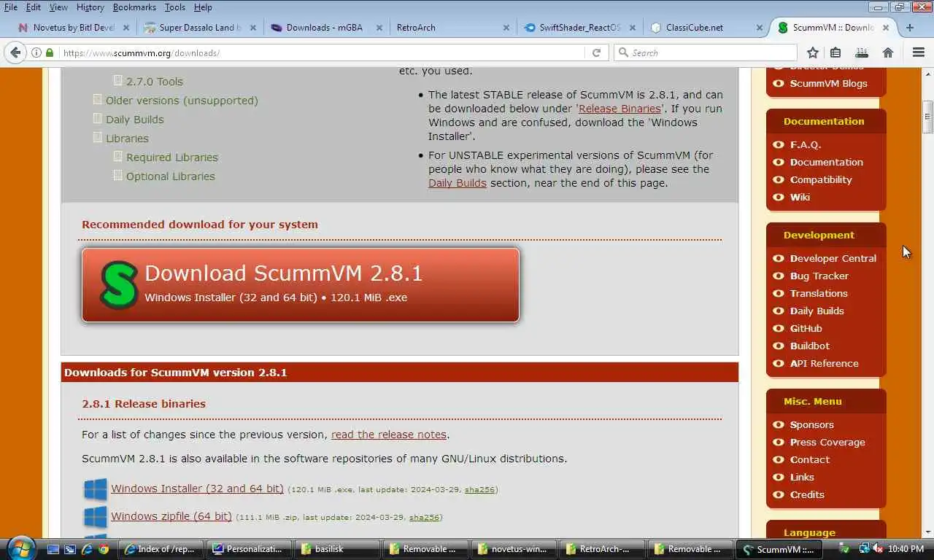Jump to Libraries in contents list

click(x=127, y=139)
